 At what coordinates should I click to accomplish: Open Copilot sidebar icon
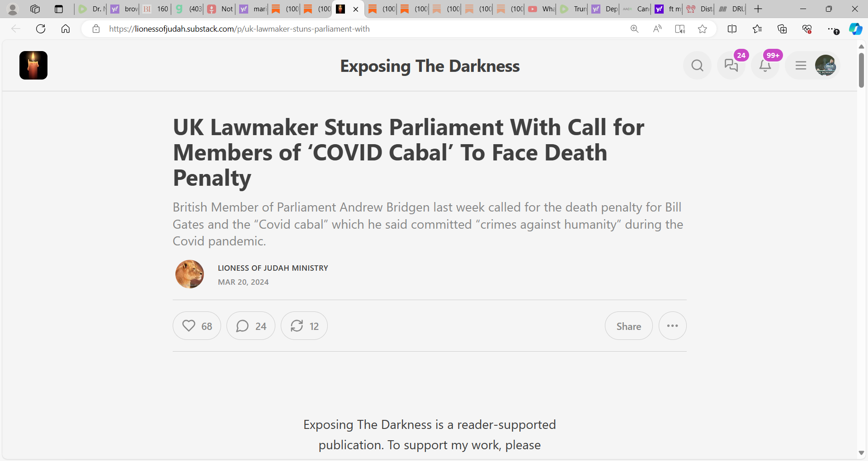pos(855,29)
